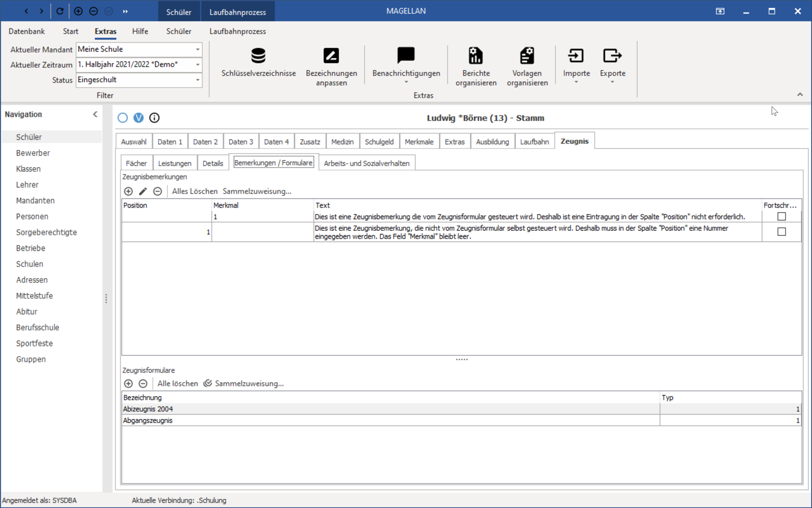Select the Abgangszeugnis row

tap(462, 420)
